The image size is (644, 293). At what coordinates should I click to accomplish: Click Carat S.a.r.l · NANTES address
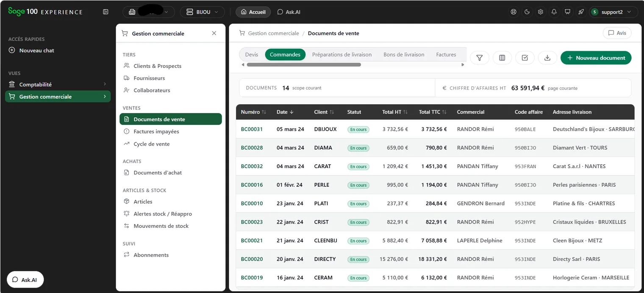pyautogui.click(x=579, y=166)
